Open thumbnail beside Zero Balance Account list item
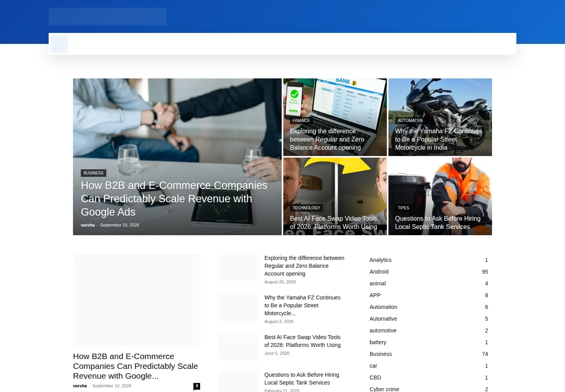The width and height of the screenshot is (565, 392). click(239, 268)
